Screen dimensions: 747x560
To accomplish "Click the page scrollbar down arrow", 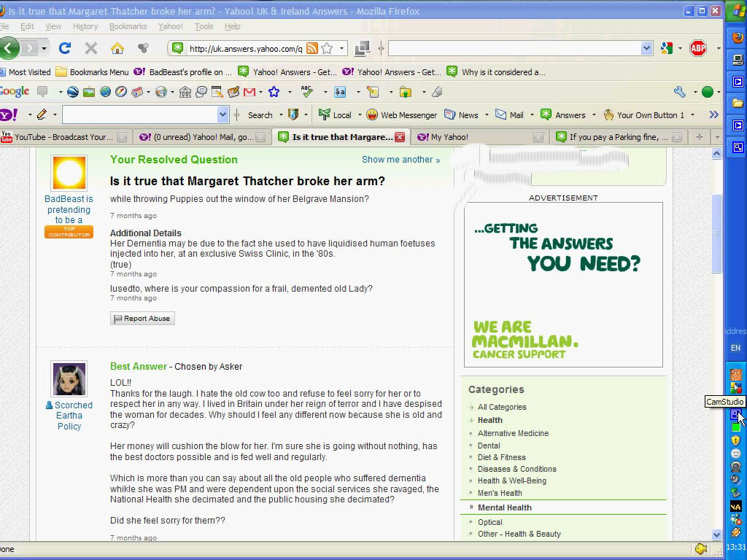I will pyautogui.click(x=717, y=534).
